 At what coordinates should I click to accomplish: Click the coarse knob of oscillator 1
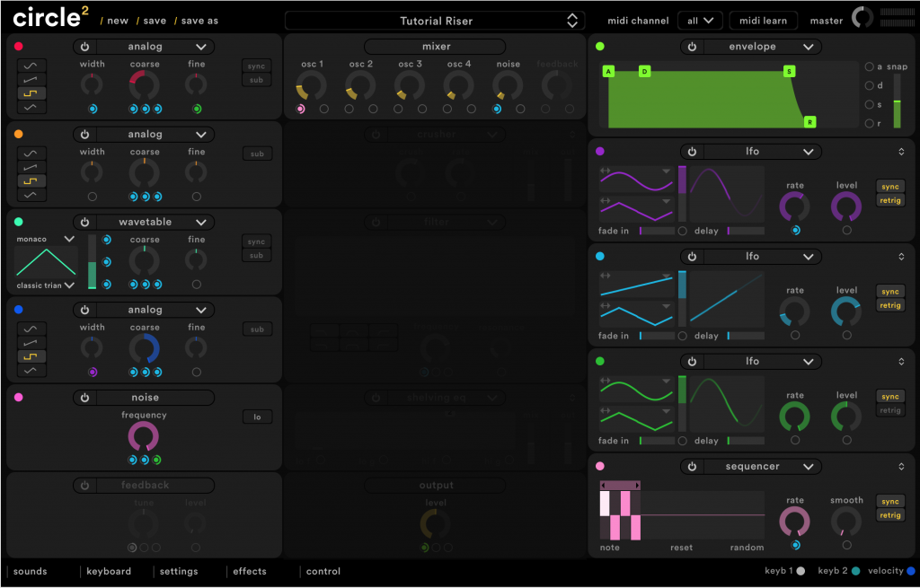144,85
